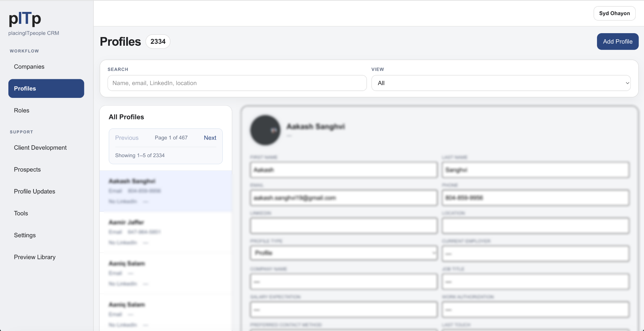
Task: Open the Syd Ohayon user menu
Action: tap(614, 14)
